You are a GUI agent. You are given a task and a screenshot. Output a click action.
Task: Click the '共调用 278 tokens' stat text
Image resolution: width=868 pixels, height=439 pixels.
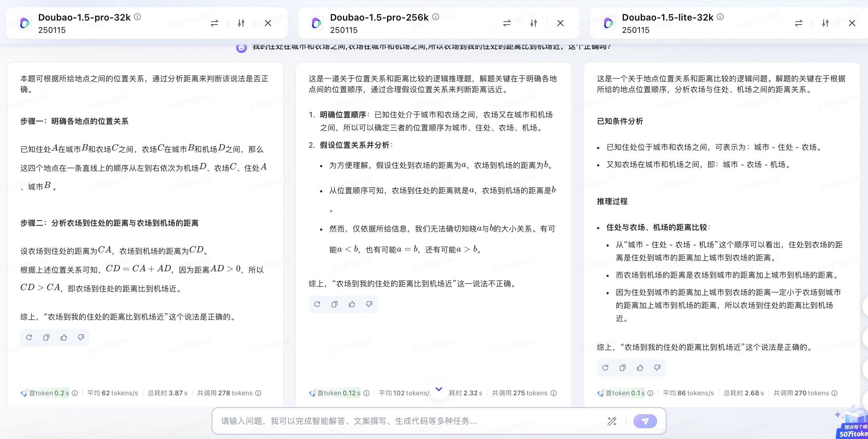[x=225, y=393]
